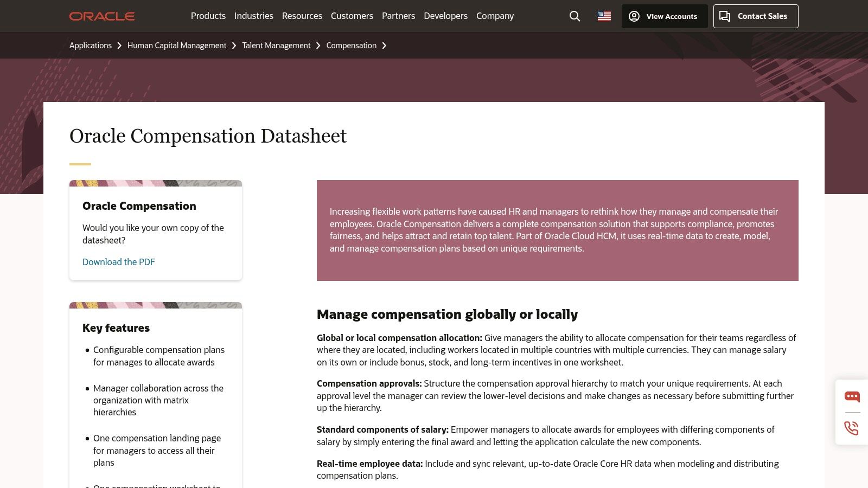
Task: Open chat using the speech bubble icon
Action: click(x=852, y=396)
